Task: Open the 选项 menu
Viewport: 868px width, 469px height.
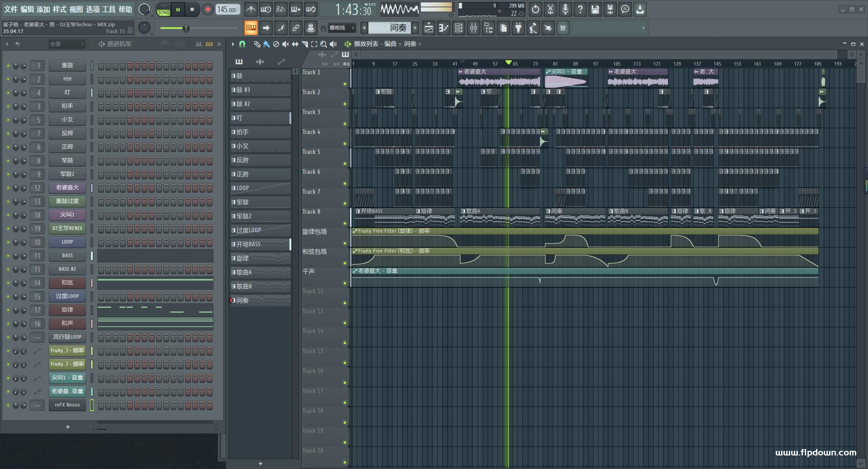Action: (x=92, y=9)
